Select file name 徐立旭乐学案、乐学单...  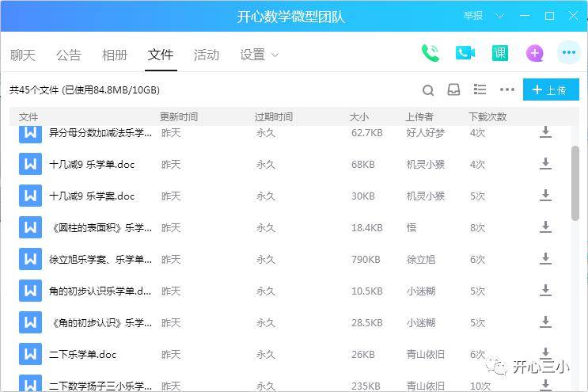pyautogui.click(x=101, y=259)
